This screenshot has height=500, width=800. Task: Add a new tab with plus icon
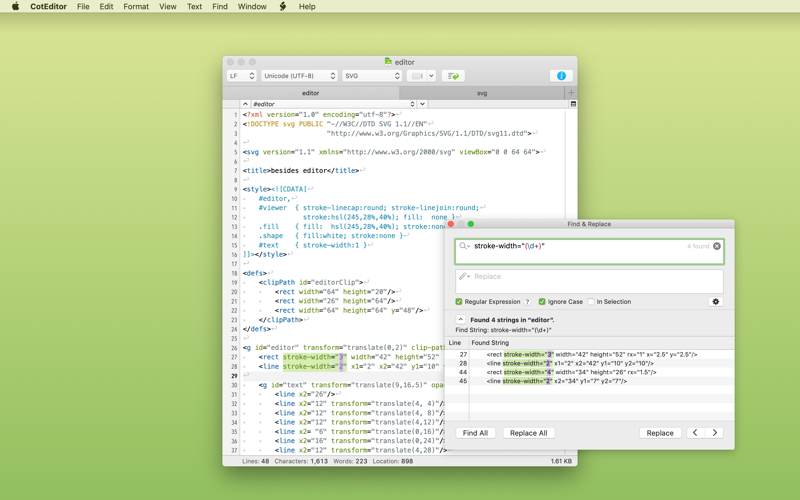click(x=571, y=93)
